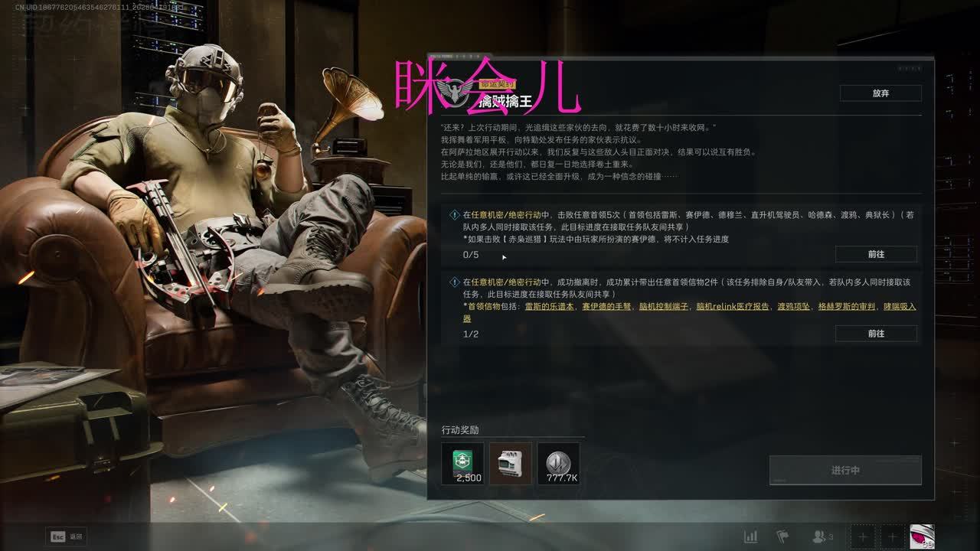
Task: Open the 赛伊德的手弩 item link
Action: (x=607, y=307)
